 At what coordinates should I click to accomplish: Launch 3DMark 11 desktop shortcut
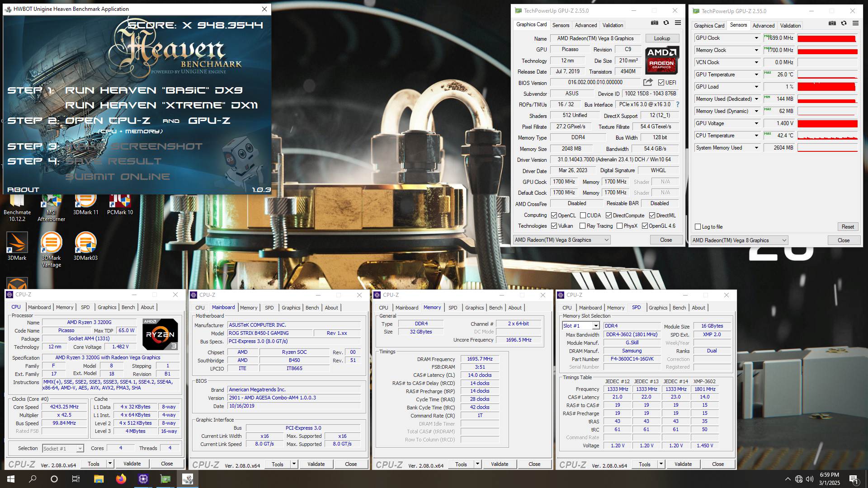pos(85,206)
